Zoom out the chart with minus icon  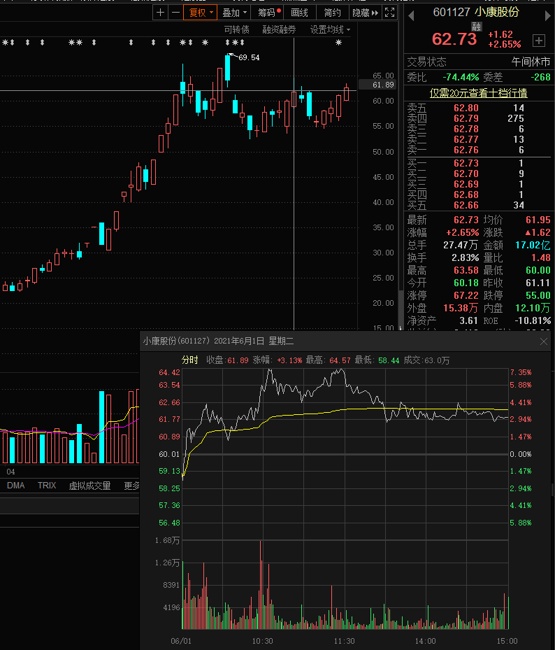176,13
